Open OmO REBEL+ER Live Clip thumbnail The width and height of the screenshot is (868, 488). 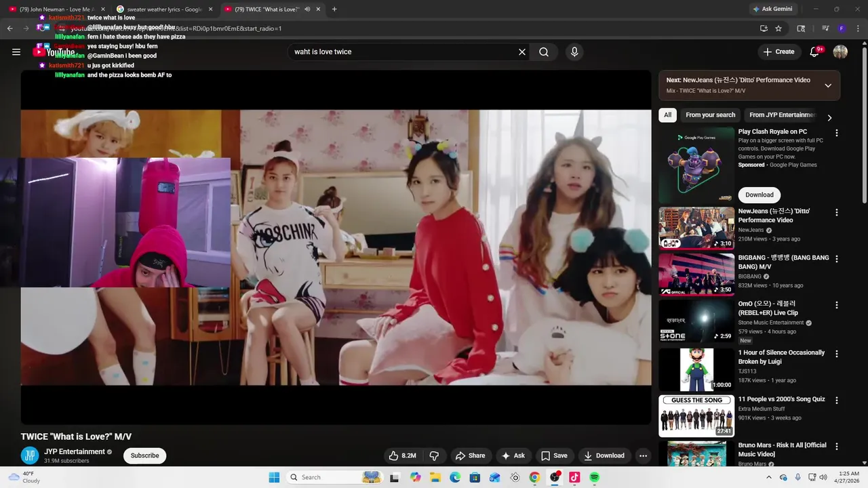coord(696,321)
